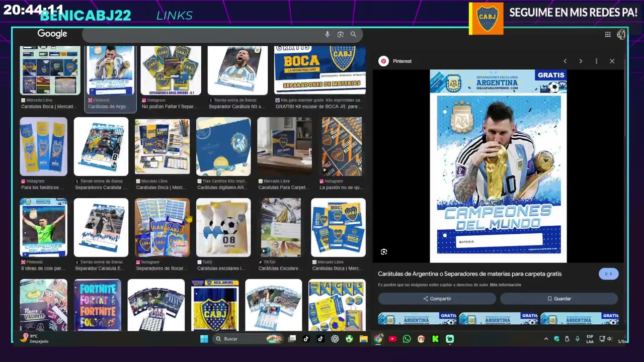Open Task View on taskbar
644x362 pixels.
pos(292,339)
